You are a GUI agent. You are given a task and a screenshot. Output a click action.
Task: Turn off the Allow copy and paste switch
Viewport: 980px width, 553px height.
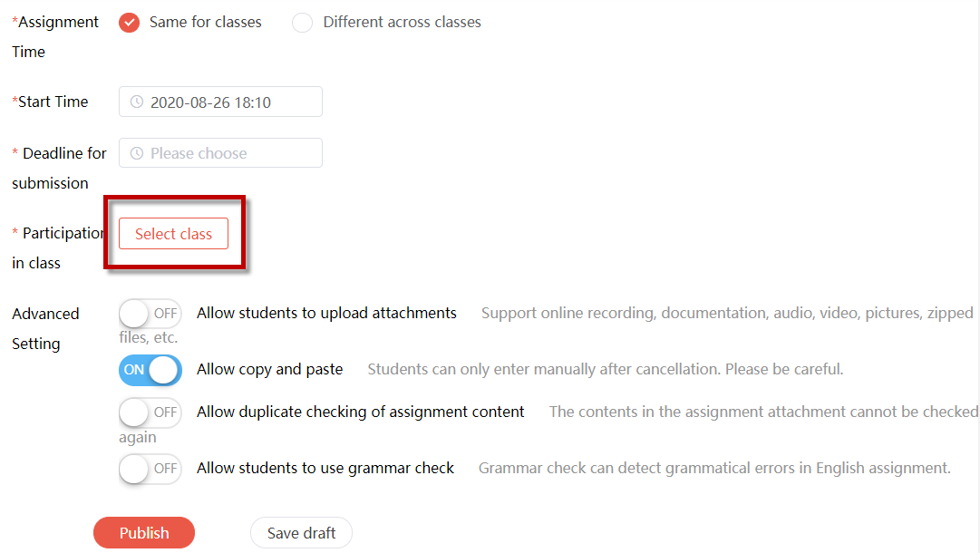point(150,369)
